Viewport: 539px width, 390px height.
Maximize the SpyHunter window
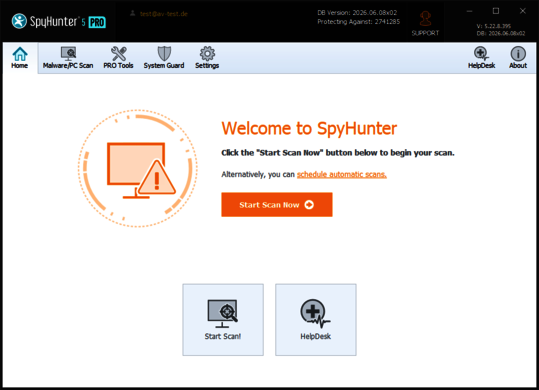(x=496, y=11)
